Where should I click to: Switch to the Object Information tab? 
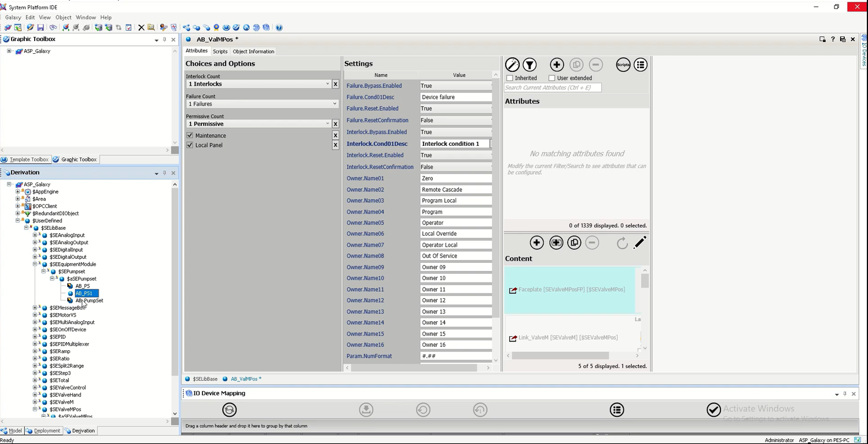coord(253,52)
